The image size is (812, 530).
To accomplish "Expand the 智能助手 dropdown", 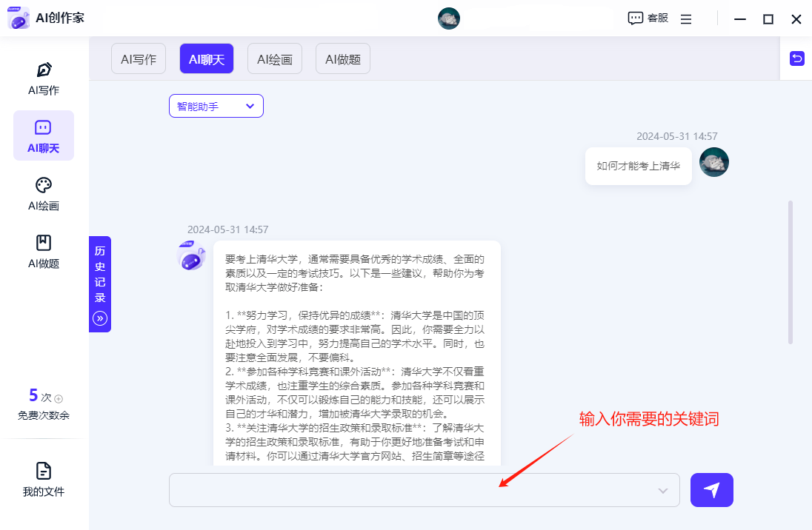I will click(x=216, y=106).
